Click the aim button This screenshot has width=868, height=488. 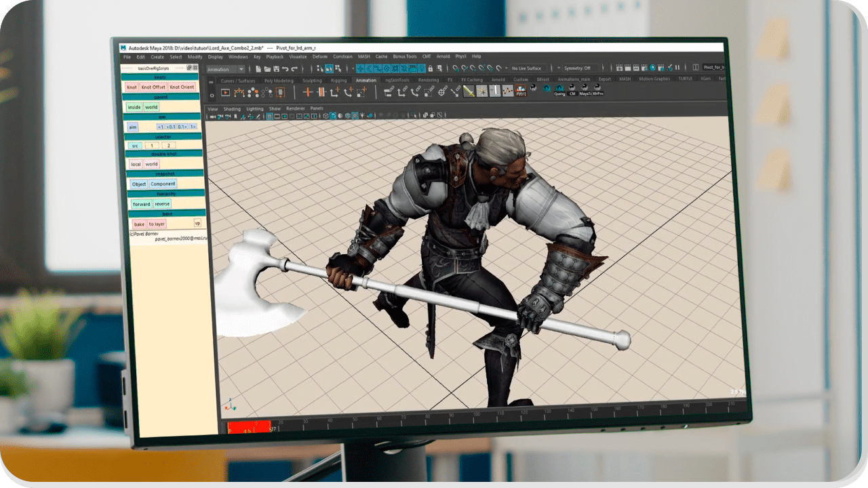[x=132, y=127]
